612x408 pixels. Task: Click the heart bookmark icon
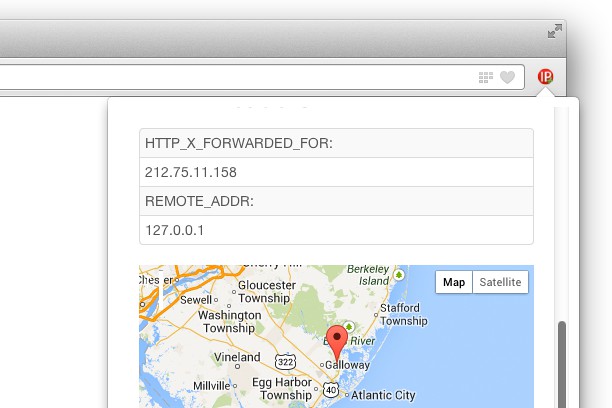click(507, 77)
